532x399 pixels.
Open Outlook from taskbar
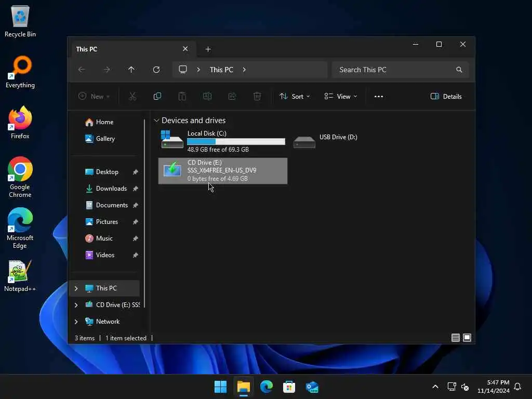[312, 387]
